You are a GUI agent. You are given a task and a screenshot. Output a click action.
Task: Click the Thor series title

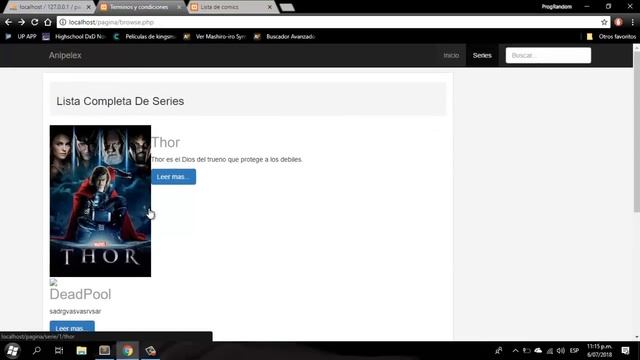pos(166,142)
